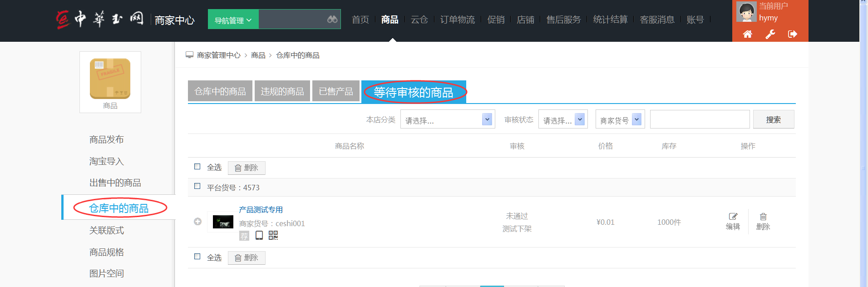Image resolution: width=868 pixels, height=287 pixels.
Task: Open the 本店分类 category dropdown
Action: pos(448,119)
